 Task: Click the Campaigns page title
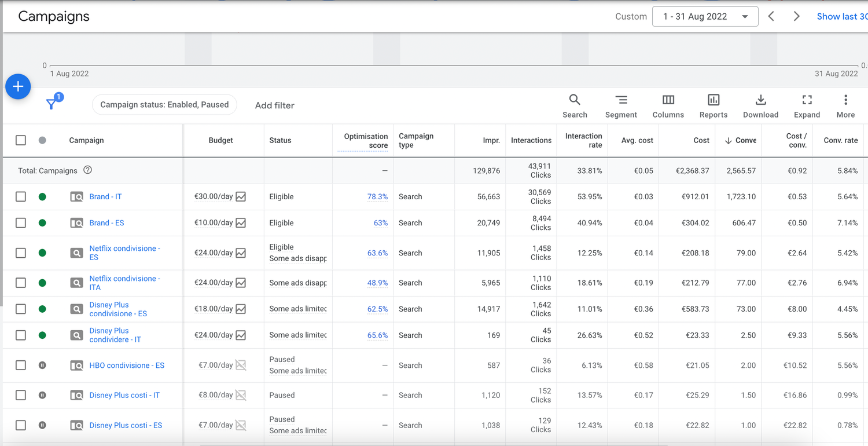54,16
